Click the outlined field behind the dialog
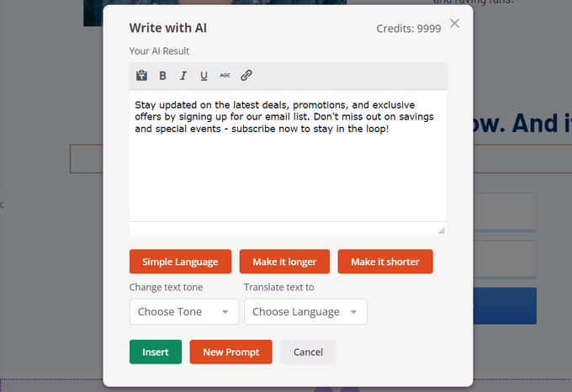 click(86, 159)
